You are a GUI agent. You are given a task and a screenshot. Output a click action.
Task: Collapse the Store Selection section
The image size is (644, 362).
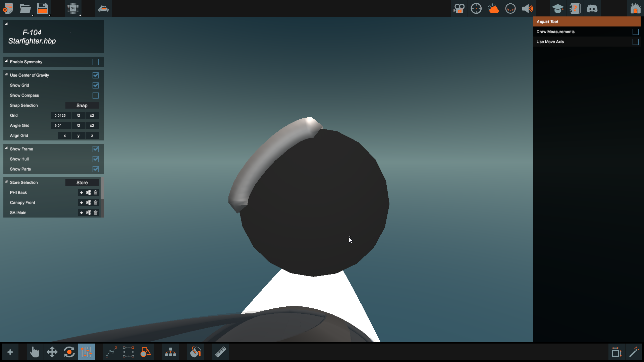coord(6,182)
